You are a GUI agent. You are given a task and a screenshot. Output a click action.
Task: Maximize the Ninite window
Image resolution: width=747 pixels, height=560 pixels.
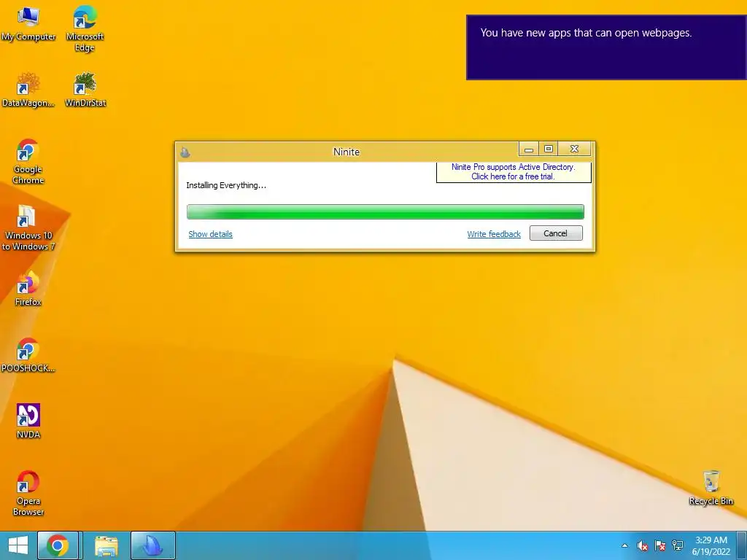coord(549,149)
